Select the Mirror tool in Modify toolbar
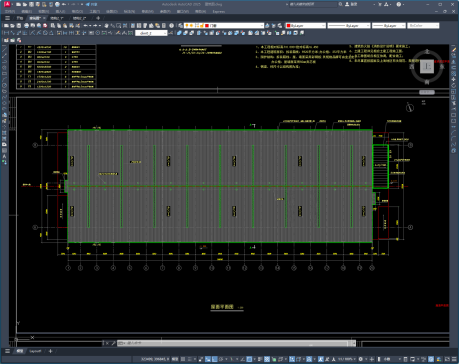The height and width of the screenshot is (364, 459). pos(454,62)
